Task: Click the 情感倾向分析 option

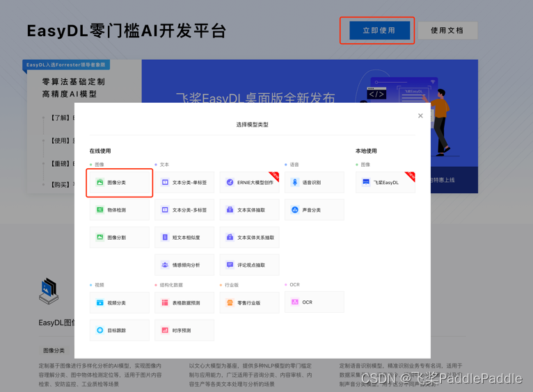Action: coord(184,265)
